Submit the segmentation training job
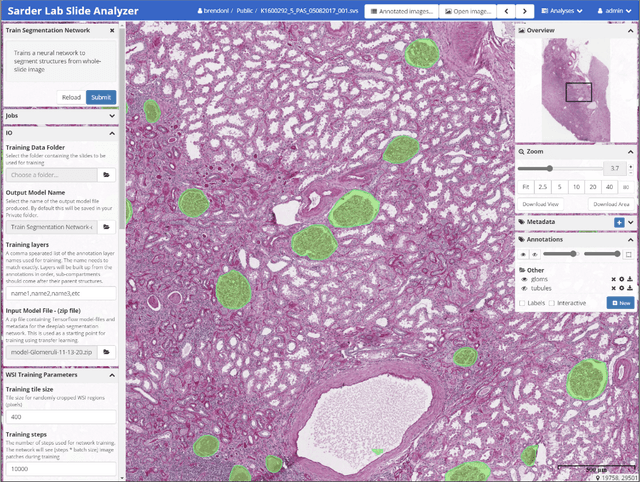 point(101,97)
